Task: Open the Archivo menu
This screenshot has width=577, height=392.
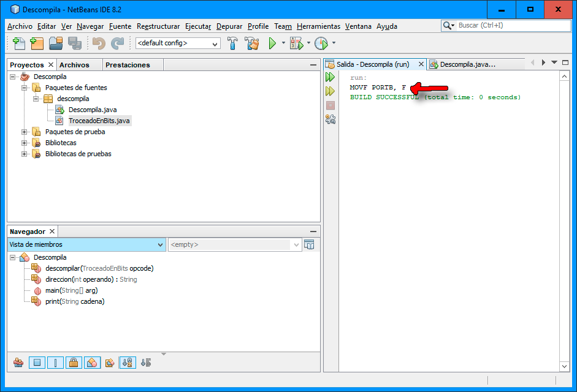Action: tap(20, 26)
